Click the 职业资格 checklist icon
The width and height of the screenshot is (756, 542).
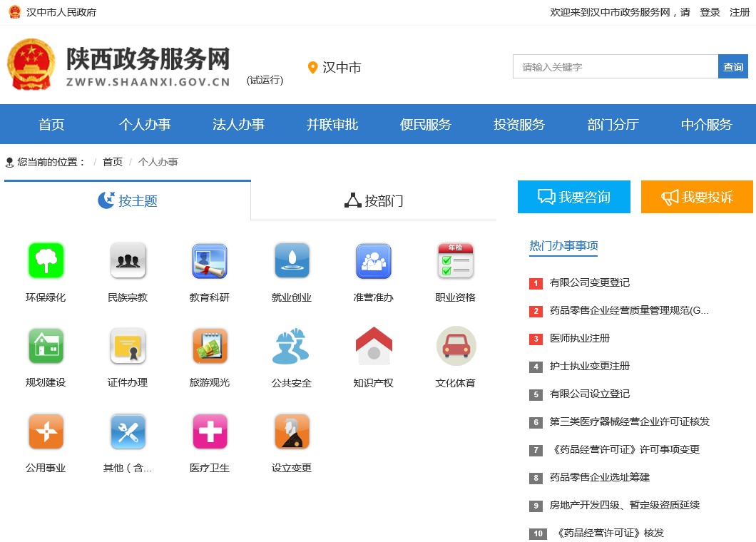pos(455,260)
